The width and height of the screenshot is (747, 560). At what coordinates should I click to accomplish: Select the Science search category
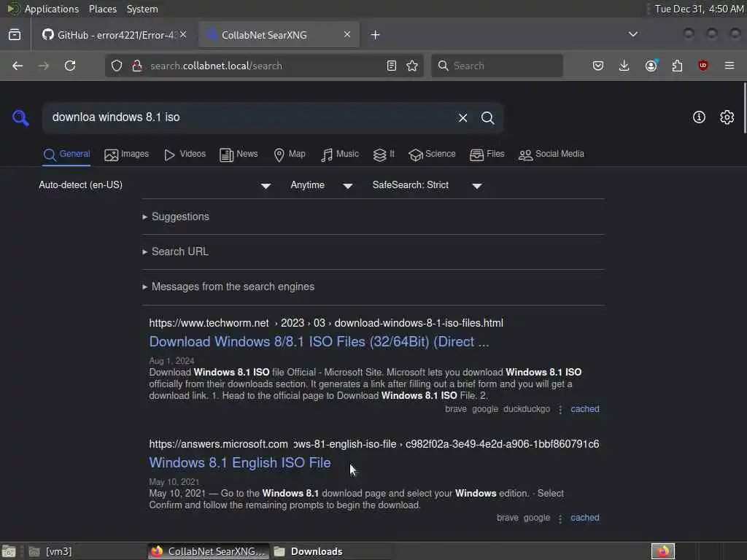[x=432, y=155]
